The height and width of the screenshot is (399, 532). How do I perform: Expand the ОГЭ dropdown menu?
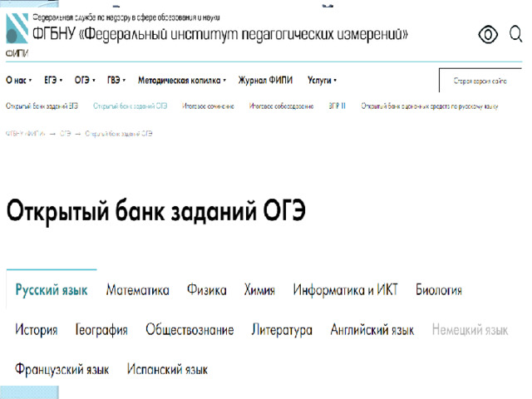85,80
